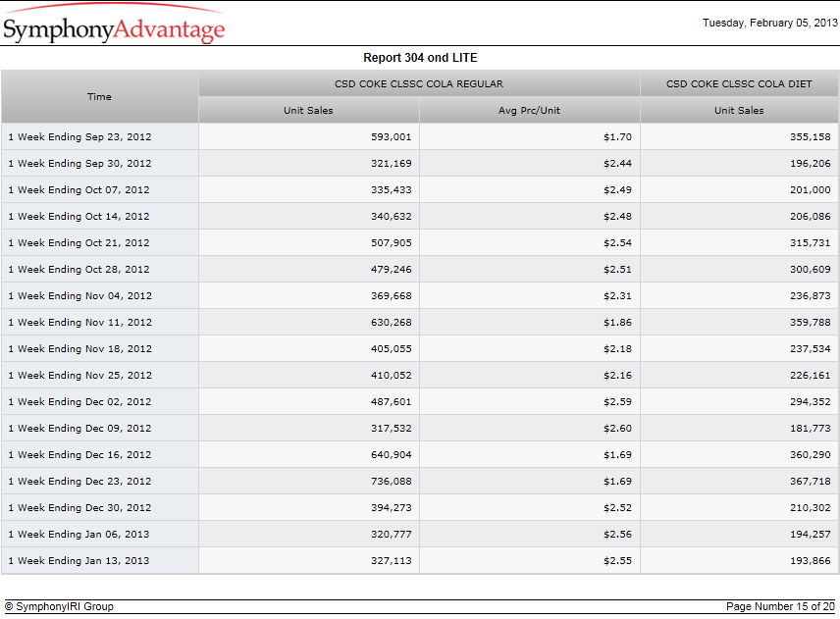Click the unit sales value 593,001
The height and width of the screenshot is (619, 840).
point(392,137)
